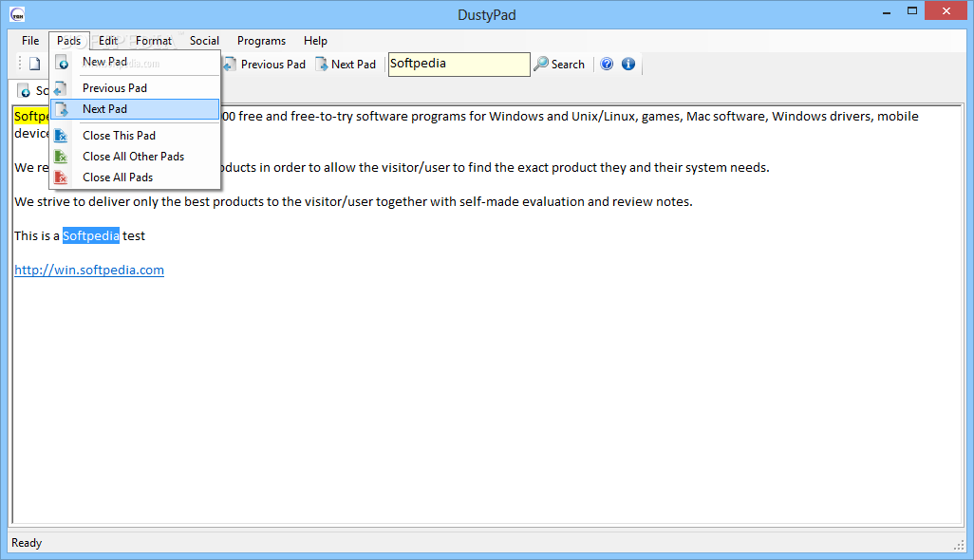Viewport: 974px width, 560px height.
Task: Minimize the DustyPad window
Action: [x=887, y=11]
